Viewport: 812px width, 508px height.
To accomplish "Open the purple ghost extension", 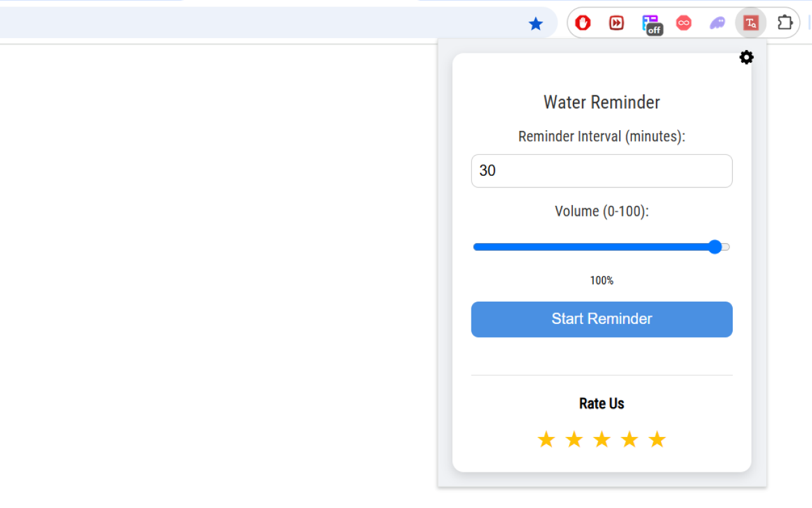I will tap(717, 23).
